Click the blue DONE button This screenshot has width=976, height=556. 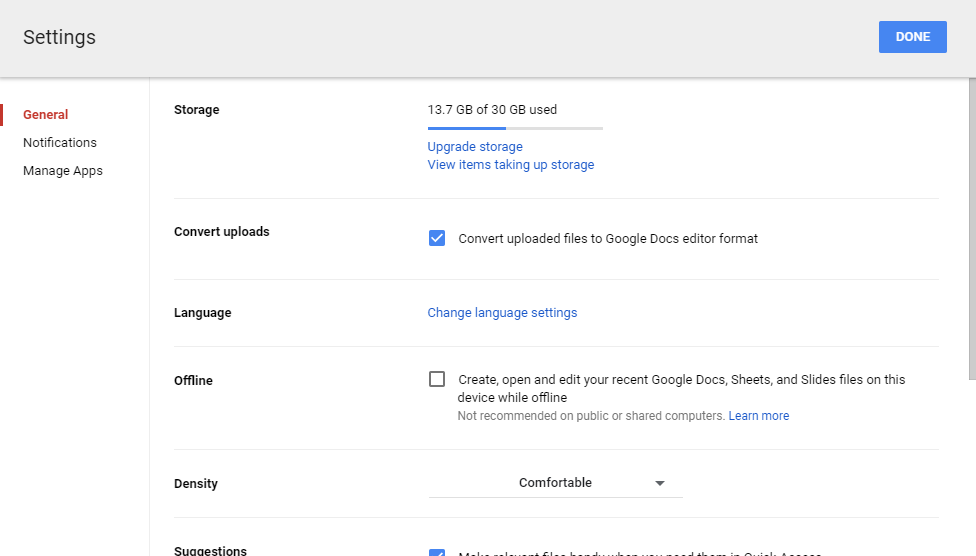(912, 37)
